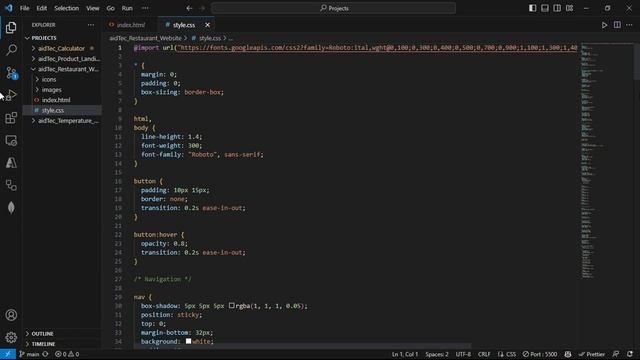Click the rgba color swatch on line 30

231,305
